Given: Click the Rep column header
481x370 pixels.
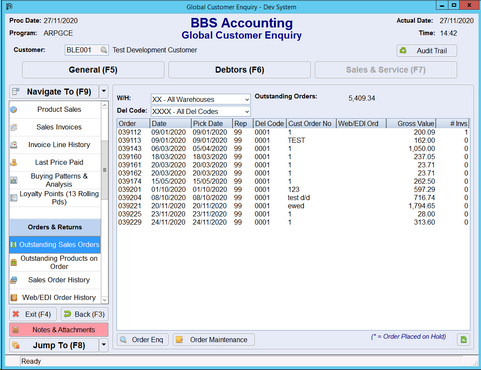Looking at the screenshot, I should coord(243,124).
